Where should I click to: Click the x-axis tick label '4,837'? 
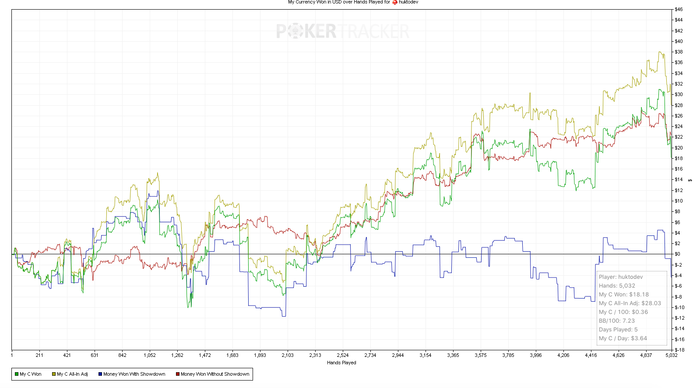coord(646,355)
